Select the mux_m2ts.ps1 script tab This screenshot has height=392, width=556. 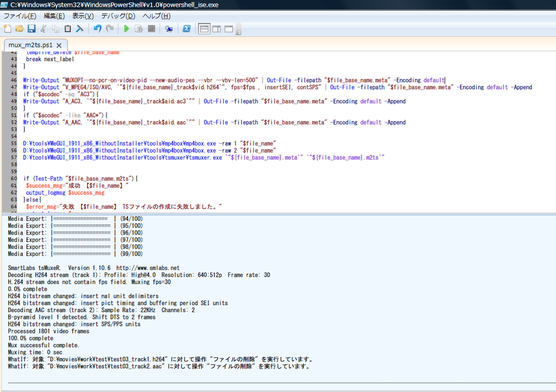[x=30, y=45]
